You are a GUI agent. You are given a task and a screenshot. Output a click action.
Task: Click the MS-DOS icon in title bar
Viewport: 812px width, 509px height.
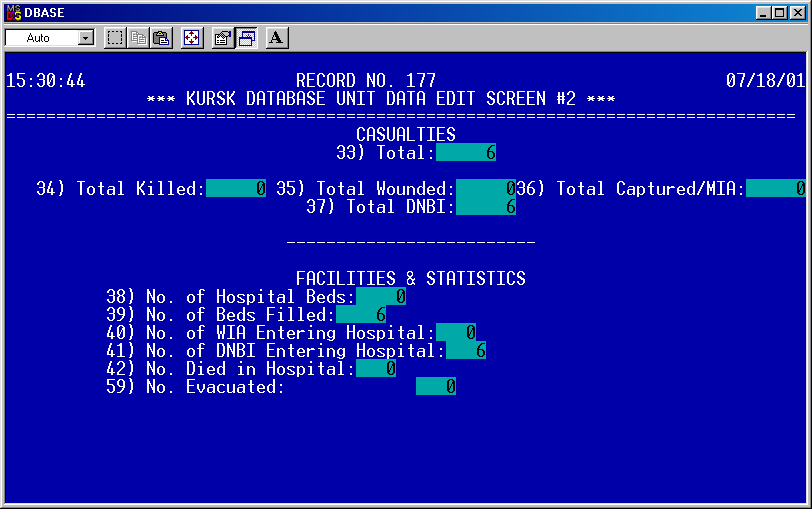tap(13, 11)
